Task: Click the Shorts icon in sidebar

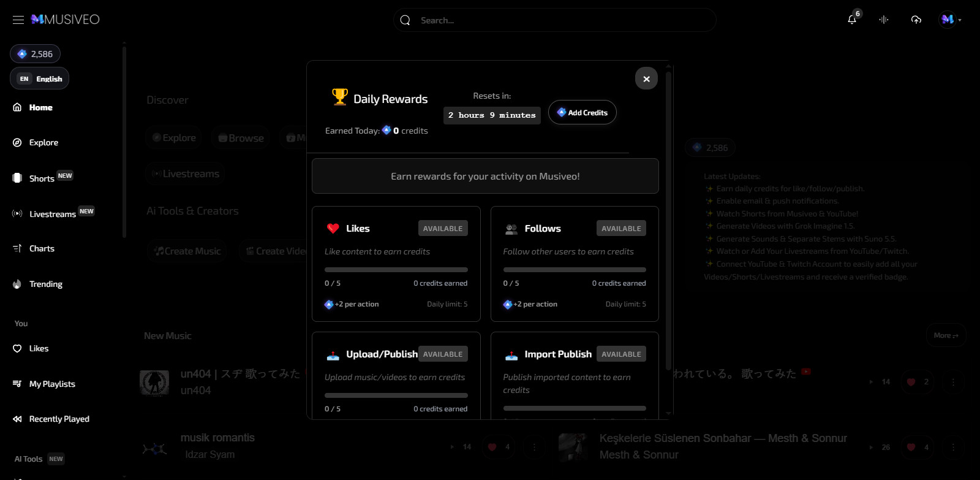Action: click(17, 178)
